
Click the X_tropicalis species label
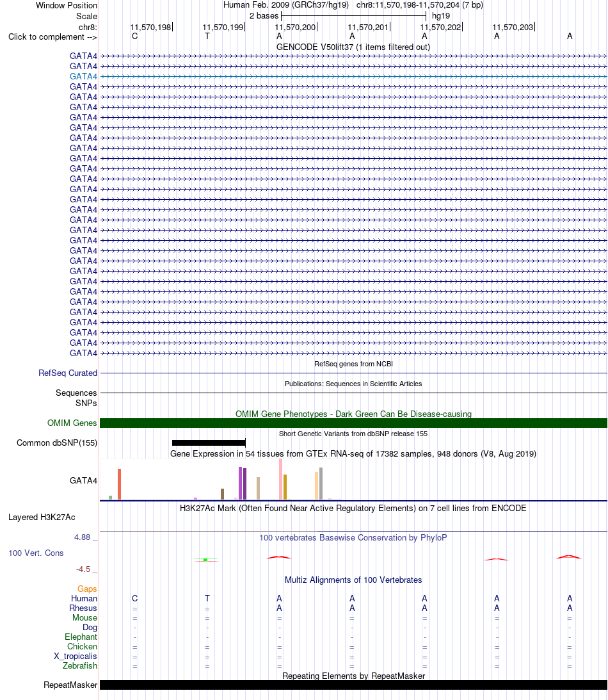[x=76, y=656]
